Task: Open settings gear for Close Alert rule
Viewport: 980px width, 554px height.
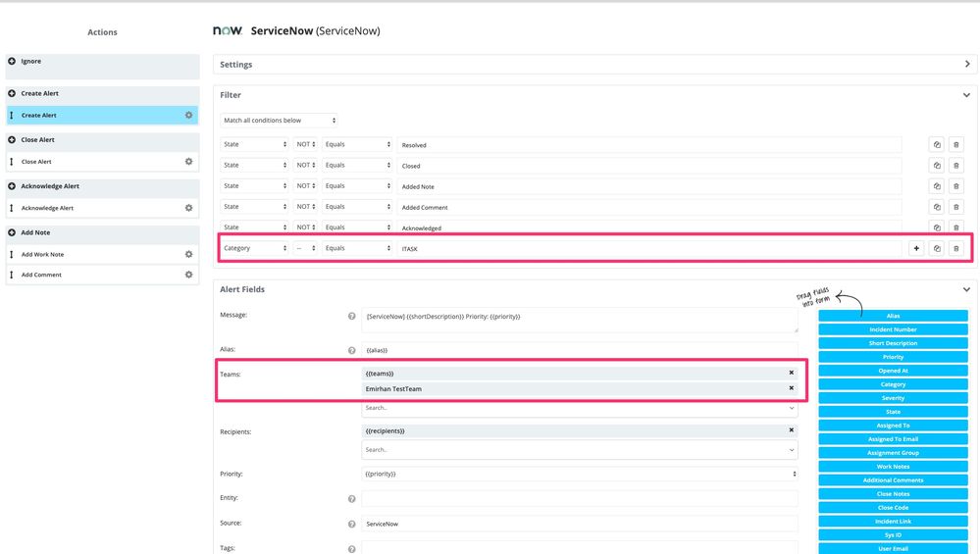Action: 188,161
